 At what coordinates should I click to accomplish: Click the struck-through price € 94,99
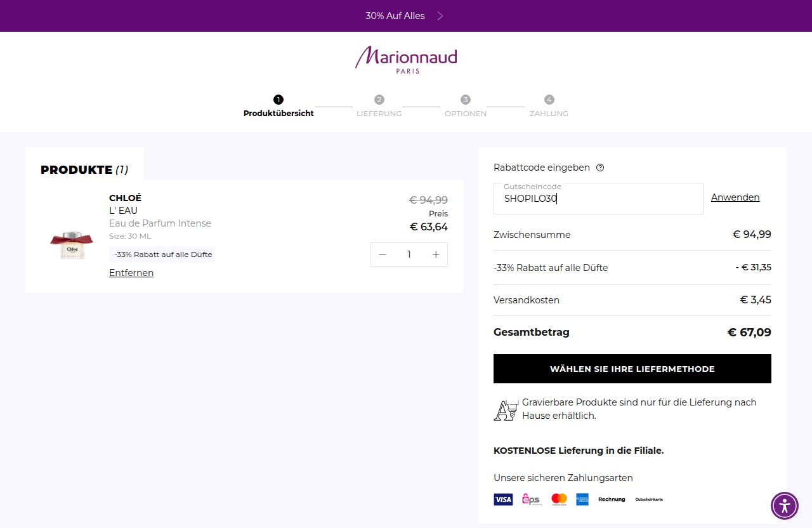(428, 200)
